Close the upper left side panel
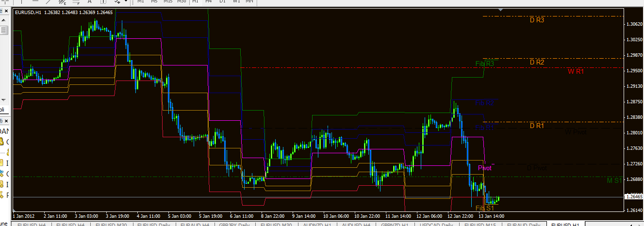 6,11
